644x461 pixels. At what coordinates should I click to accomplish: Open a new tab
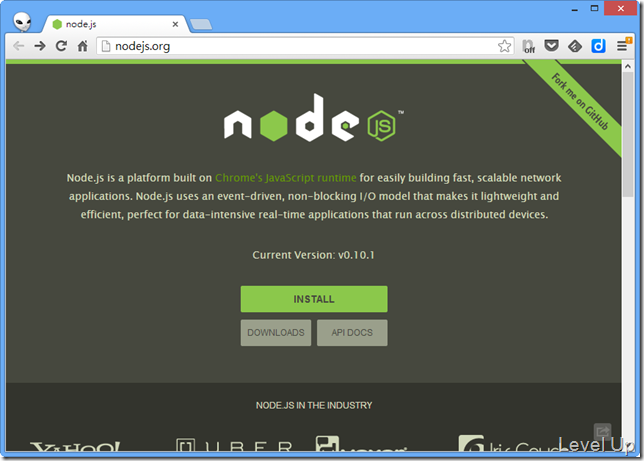201,24
